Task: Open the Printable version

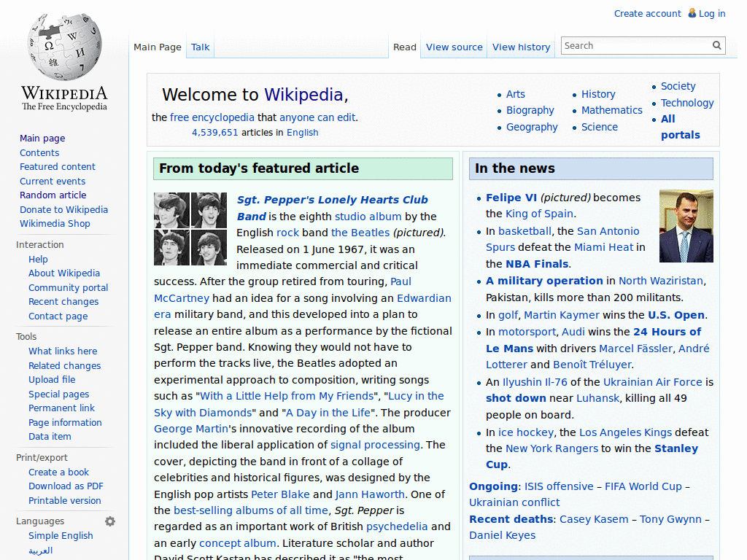Action: click(65, 501)
